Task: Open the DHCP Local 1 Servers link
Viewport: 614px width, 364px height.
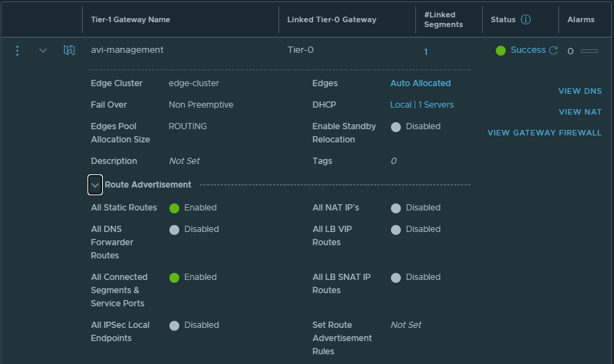Action: (422, 105)
